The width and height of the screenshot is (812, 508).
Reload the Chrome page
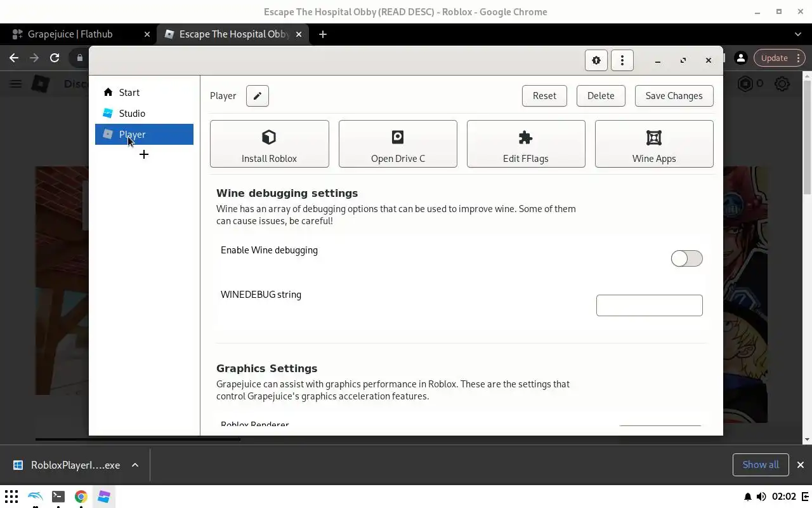point(55,58)
